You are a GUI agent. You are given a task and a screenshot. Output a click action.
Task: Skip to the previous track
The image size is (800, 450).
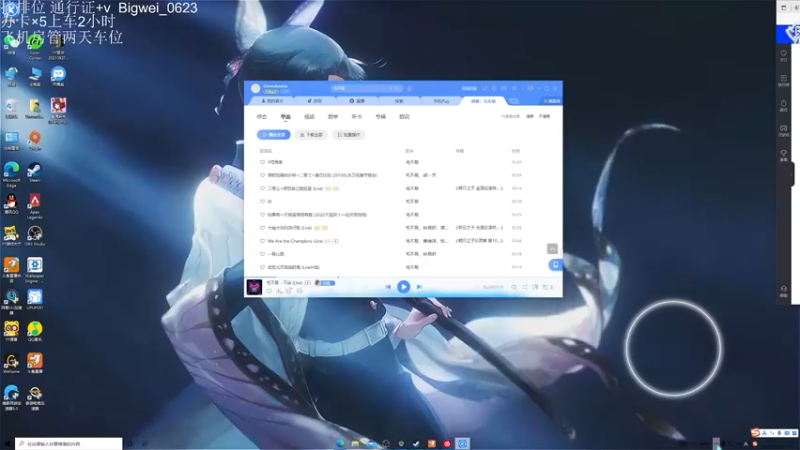388,287
